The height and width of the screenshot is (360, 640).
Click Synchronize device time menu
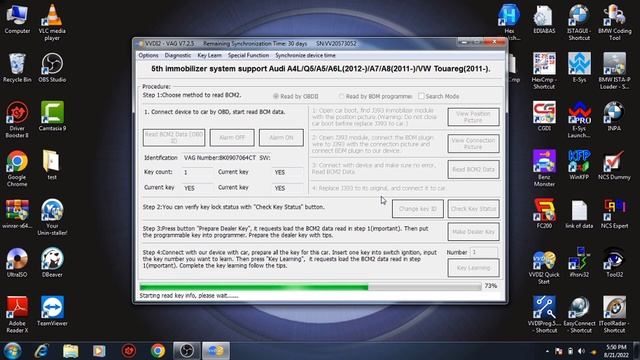click(305, 56)
